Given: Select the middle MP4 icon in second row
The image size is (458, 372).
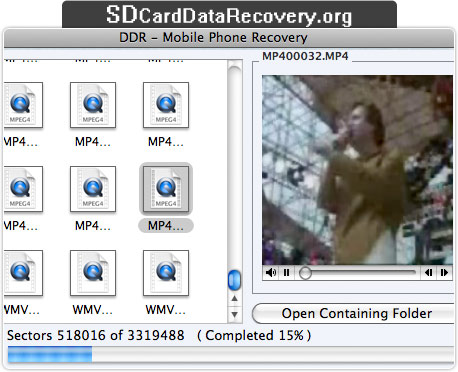Looking at the screenshot, I should pos(93,189).
